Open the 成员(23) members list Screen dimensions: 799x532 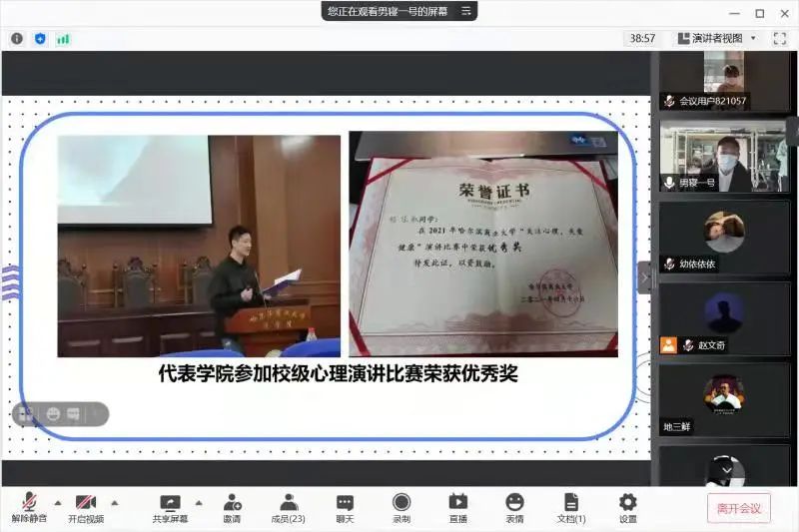click(289, 508)
